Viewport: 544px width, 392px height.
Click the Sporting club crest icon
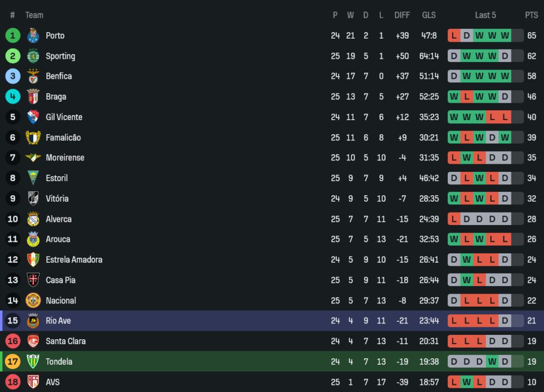point(33,56)
